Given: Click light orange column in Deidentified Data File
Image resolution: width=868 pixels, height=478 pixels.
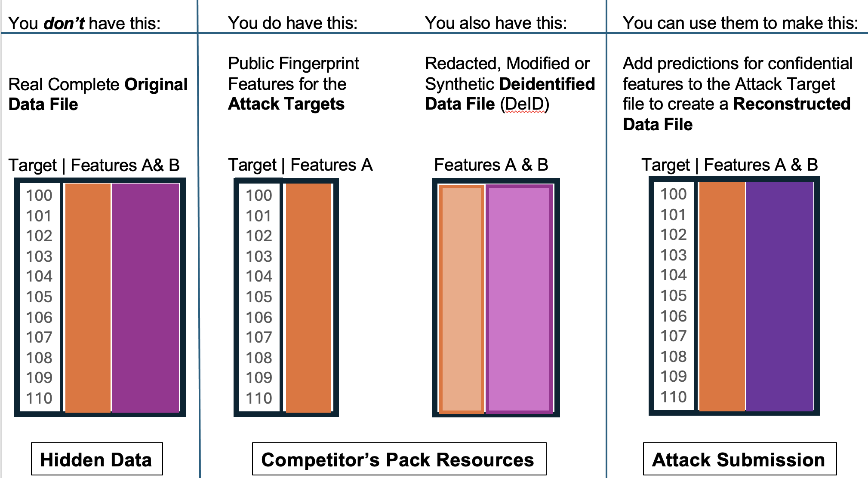Looking at the screenshot, I should click(x=462, y=299).
